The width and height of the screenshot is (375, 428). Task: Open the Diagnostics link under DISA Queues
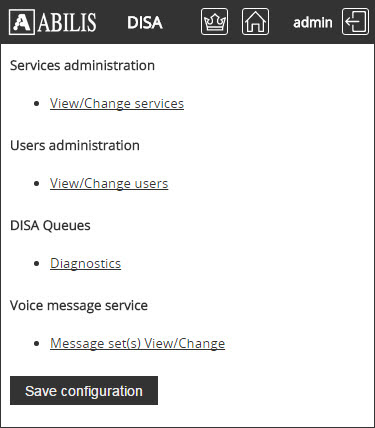point(85,263)
